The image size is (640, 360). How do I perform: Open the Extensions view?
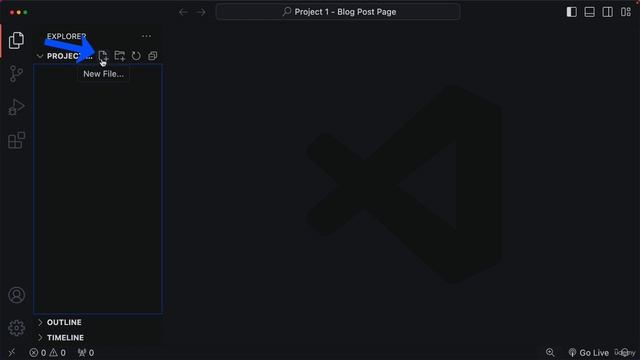point(16,140)
